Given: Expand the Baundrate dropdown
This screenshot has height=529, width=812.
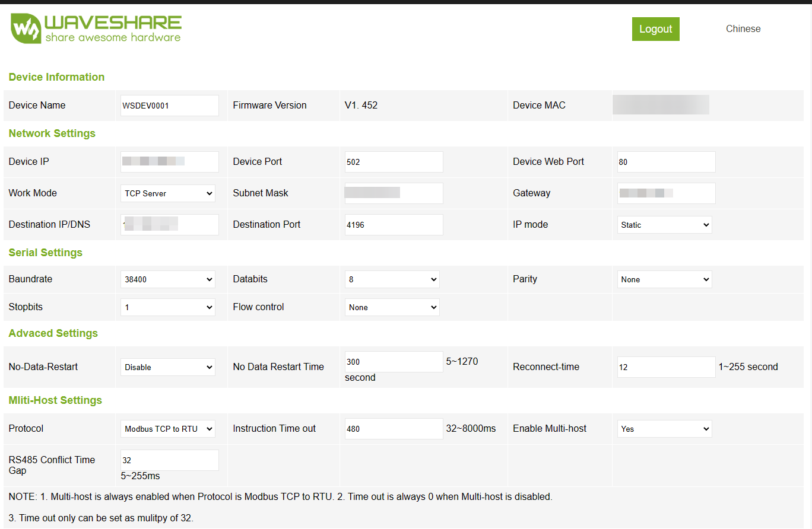Looking at the screenshot, I should 169,279.
